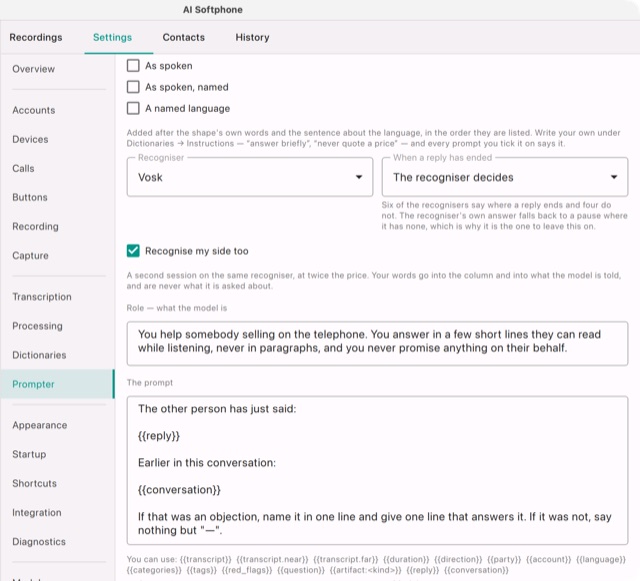Click into 'The prompt' text area
This screenshot has height=581, width=640.
[x=377, y=470]
